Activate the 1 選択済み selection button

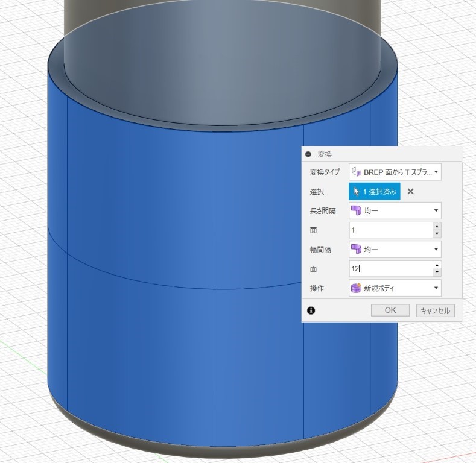[374, 191]
